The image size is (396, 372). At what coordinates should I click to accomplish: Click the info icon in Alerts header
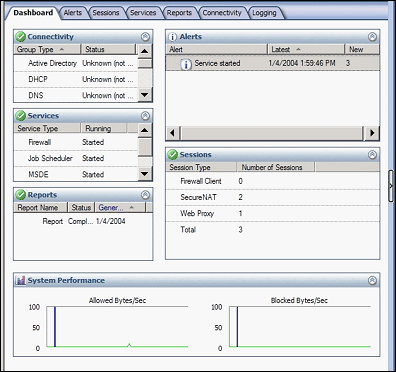coord(172,37)
